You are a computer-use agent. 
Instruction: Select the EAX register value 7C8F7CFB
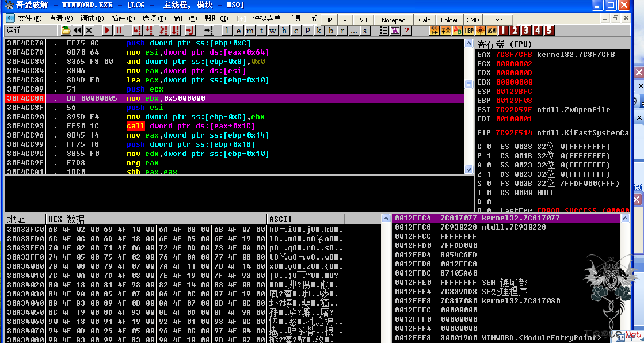point(514,55)
